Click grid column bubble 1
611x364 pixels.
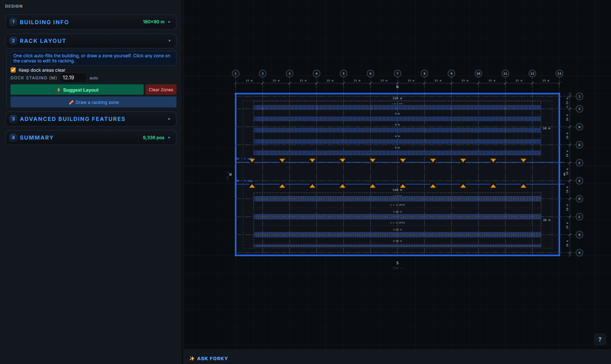(x=235, y=73)
